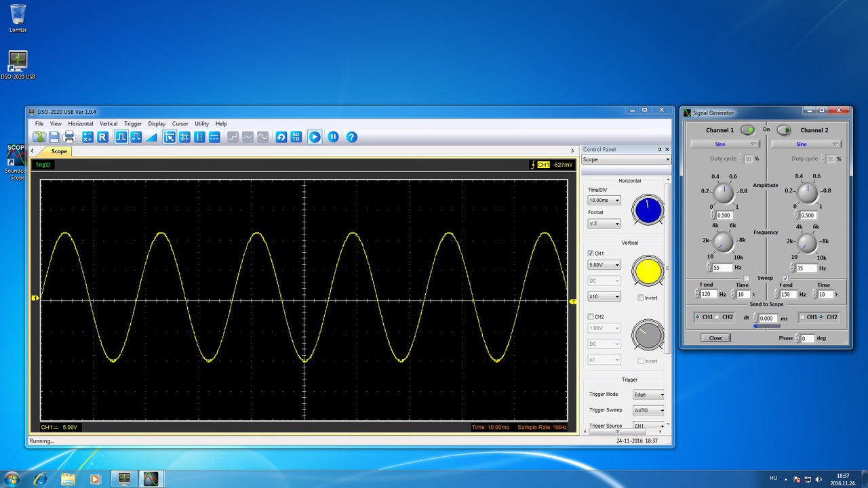Click the CH1 ground level marker
The height and width of the screenshot is (488, 868).
click(36, 298)
